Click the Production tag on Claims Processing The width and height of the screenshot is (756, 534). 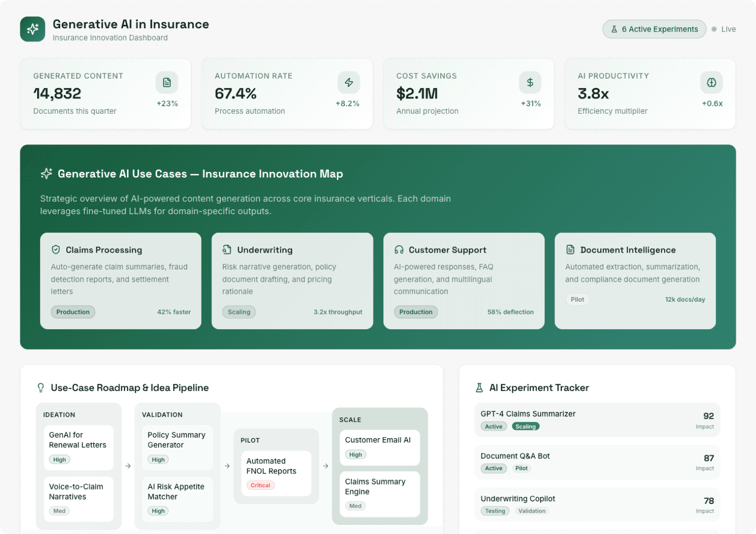(x=73, y=312)
